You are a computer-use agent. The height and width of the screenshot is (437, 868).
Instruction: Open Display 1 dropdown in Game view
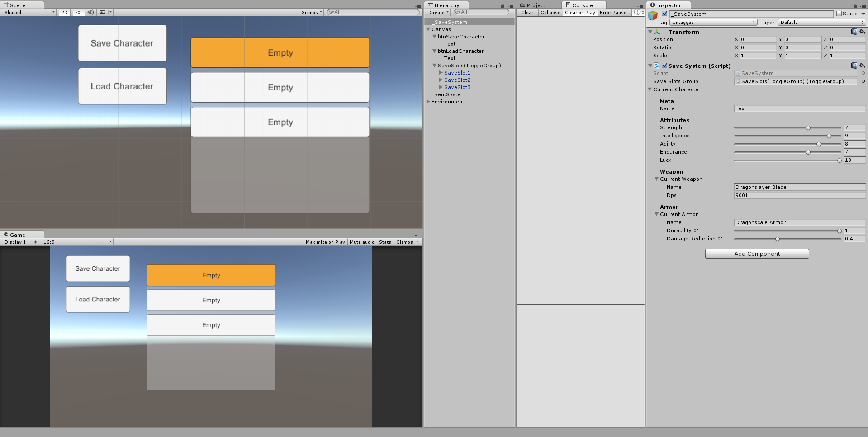[x=20, y=242]
